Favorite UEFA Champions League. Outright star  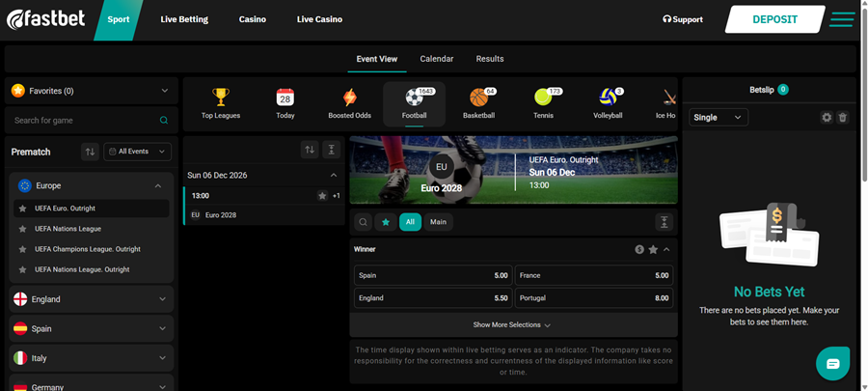(x=23, y=249)
